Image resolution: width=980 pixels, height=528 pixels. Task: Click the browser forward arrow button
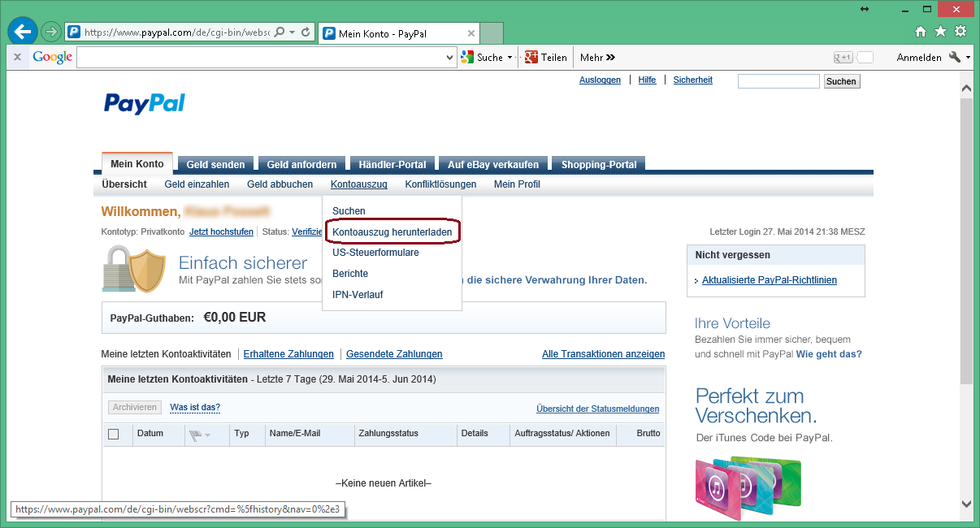50,32
